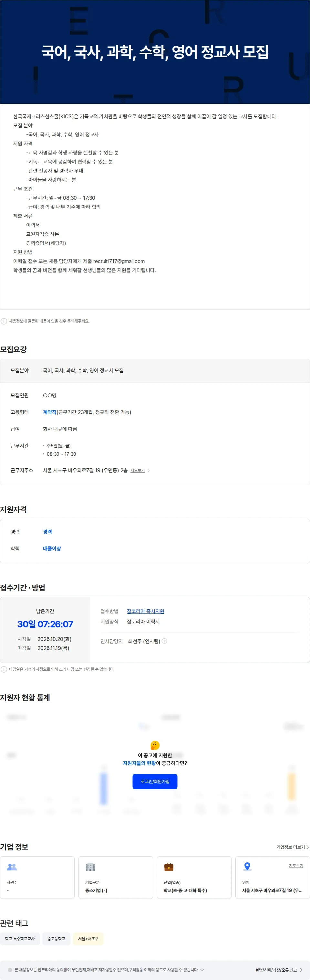Click the 사원수 people icon

[12, 867]
